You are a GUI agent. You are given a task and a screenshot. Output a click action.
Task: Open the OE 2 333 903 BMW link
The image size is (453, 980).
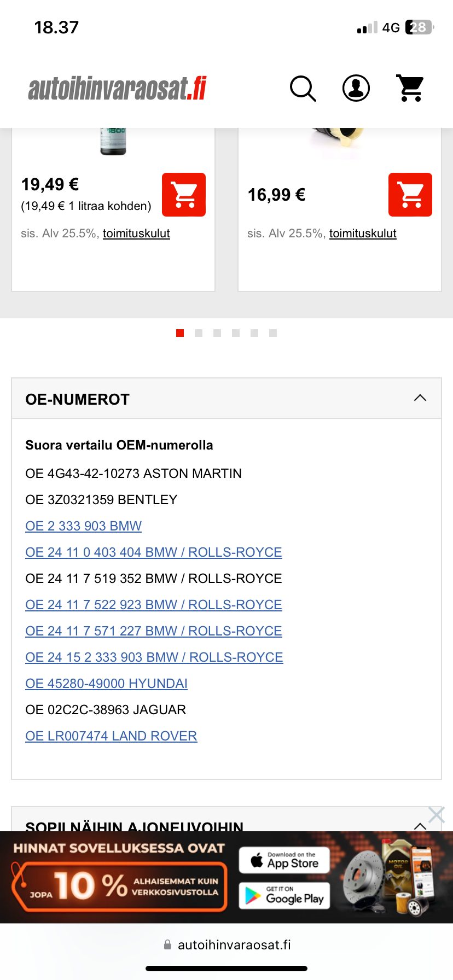point(83,526)
